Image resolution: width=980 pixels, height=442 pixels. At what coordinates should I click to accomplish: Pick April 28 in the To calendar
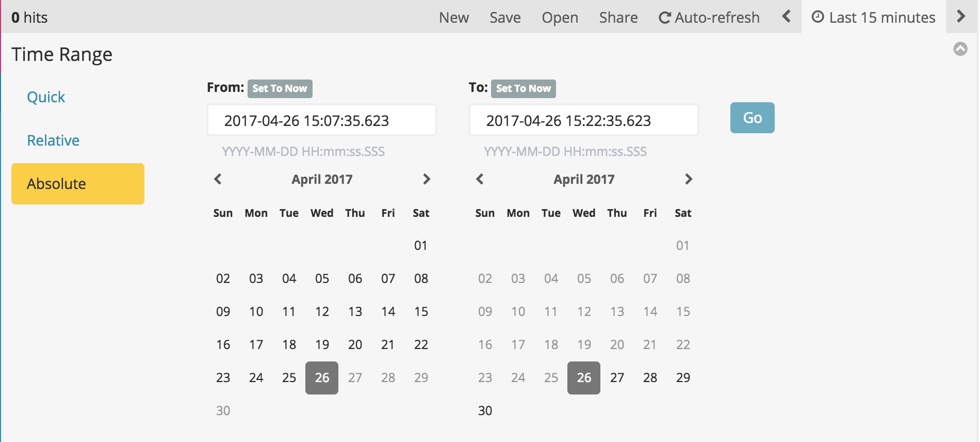click(650, 377)
